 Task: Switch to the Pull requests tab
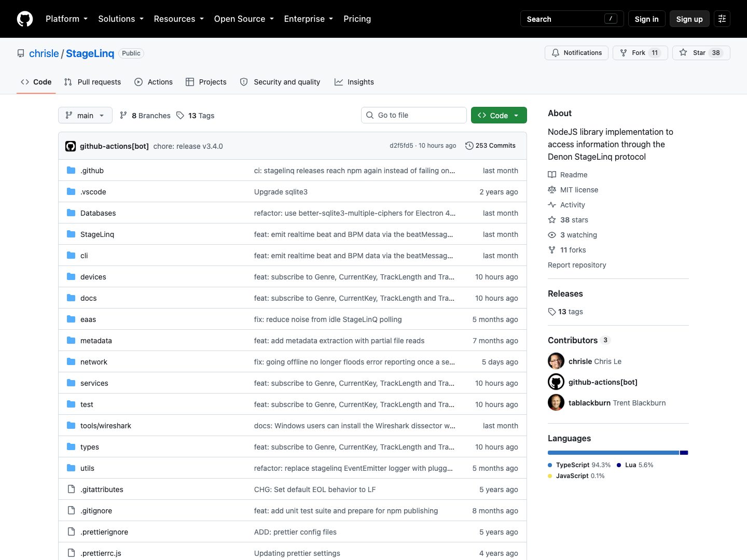pos(92,82)
